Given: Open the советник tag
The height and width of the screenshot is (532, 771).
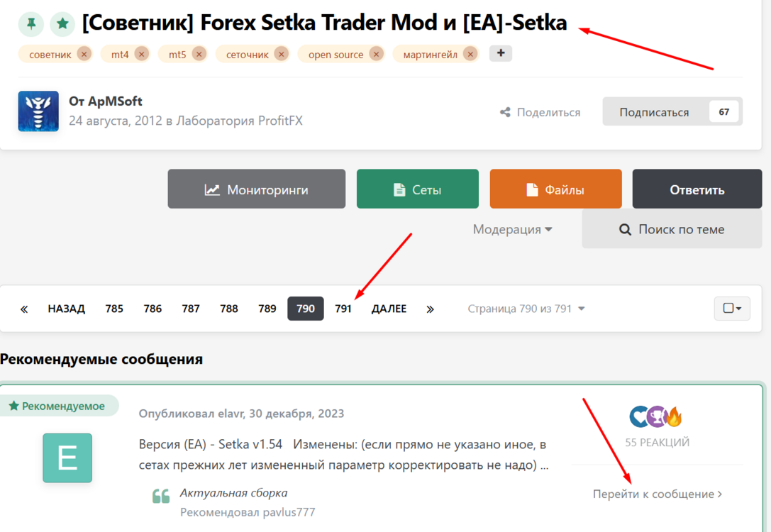Looking at the screenshot, I should [x=50, y=55].
